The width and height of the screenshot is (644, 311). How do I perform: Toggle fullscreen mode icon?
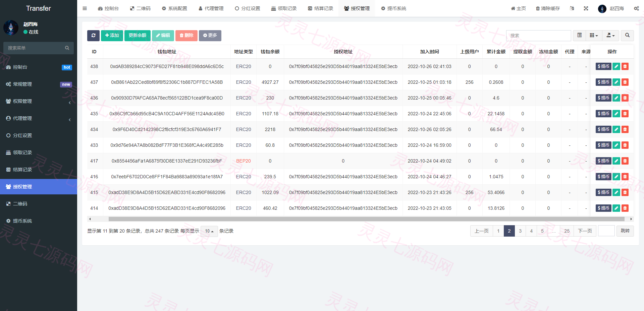tap(586, 8)
